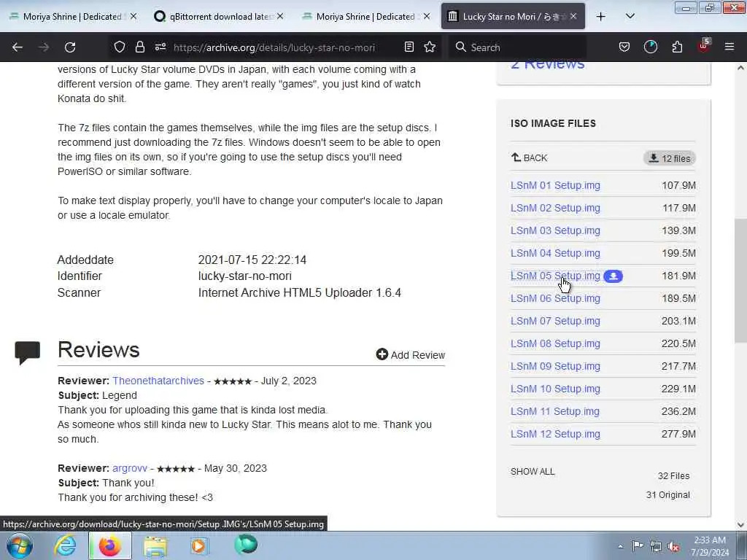Open the media player taskbar icon
The width and height of the screenshot is (747, 560).
tap(199, 545)
